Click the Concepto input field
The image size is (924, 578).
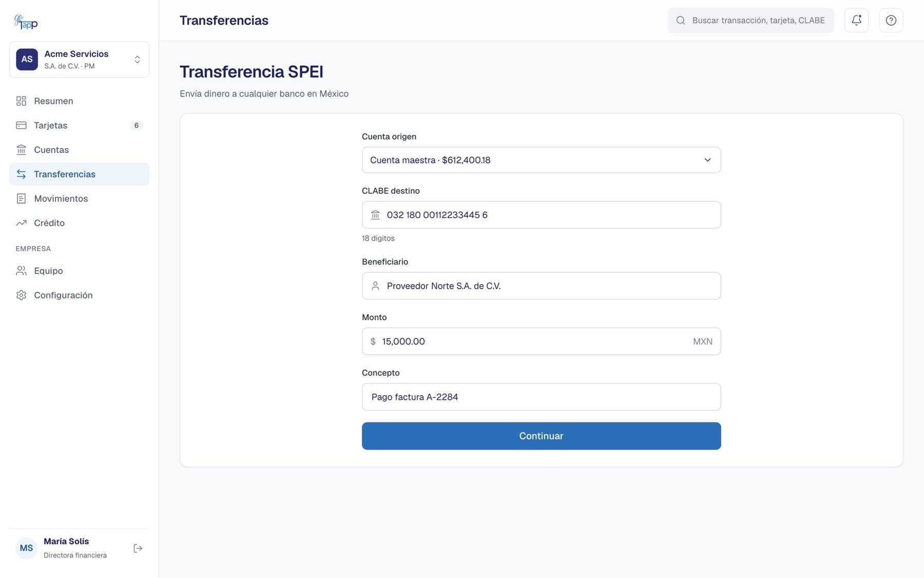coord(541,397)
